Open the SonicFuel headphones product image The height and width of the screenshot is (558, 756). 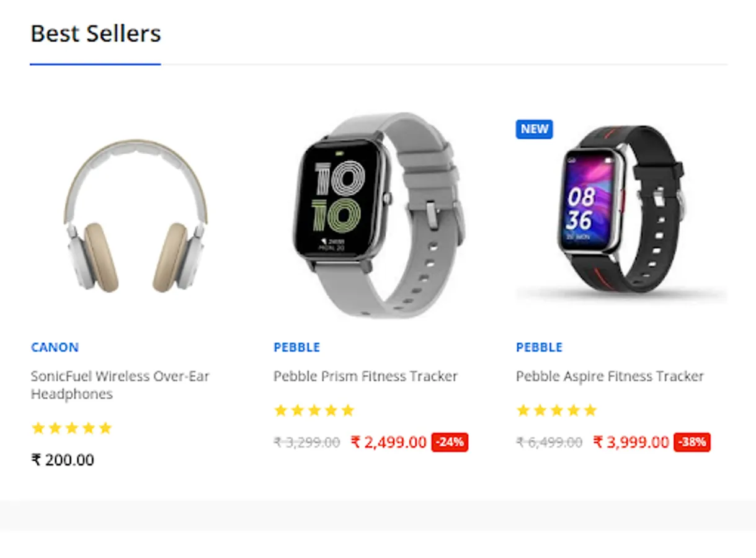pos(136,215)
